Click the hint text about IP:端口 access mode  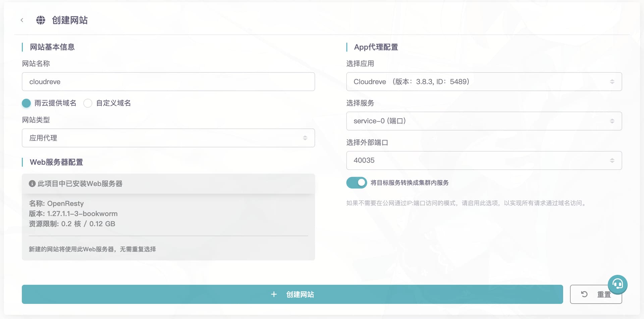(x=467, y=203)
